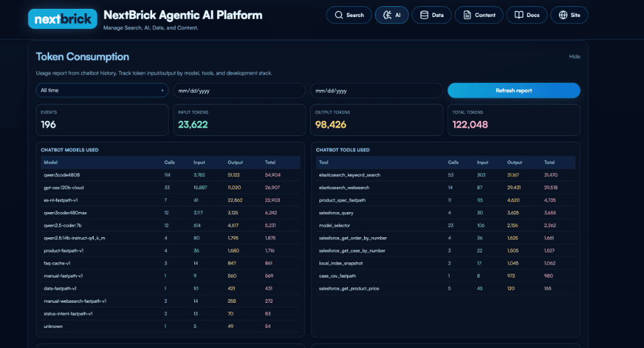Viewport: 644px width, 348px height.
Task: Click the NextBrick Agentic AI Platform title
Action: pos(183,15)
